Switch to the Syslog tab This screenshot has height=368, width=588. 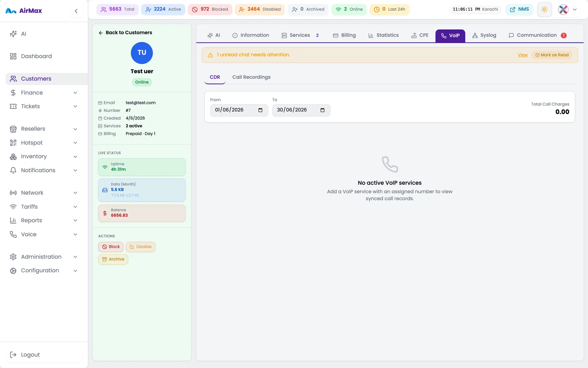click(x=484, y=35)
